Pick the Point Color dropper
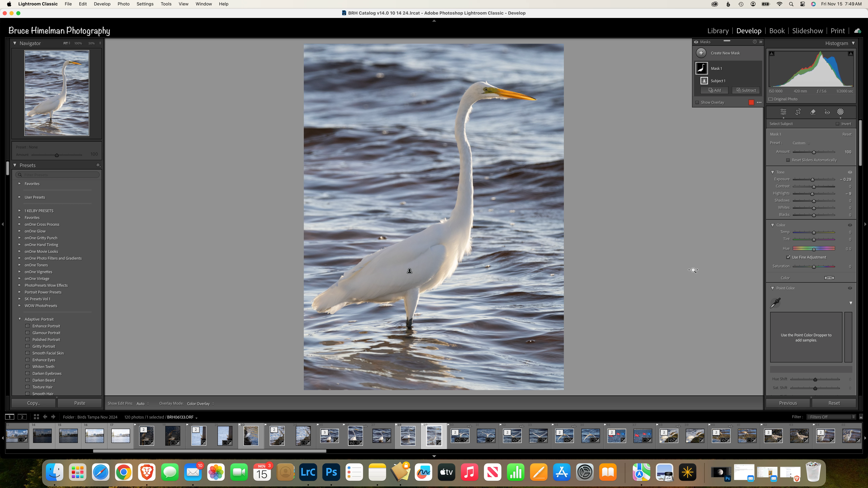Screen dimensions: 868x488 775,303
